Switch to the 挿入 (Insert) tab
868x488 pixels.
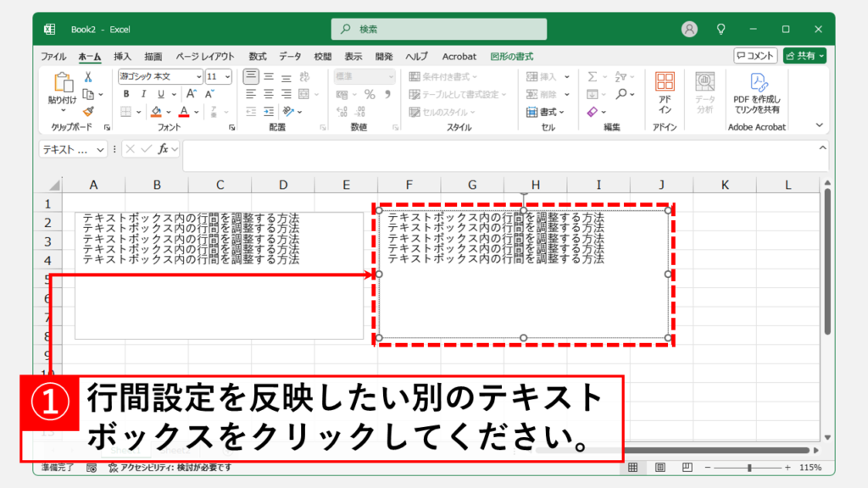[x=122, y=56]
